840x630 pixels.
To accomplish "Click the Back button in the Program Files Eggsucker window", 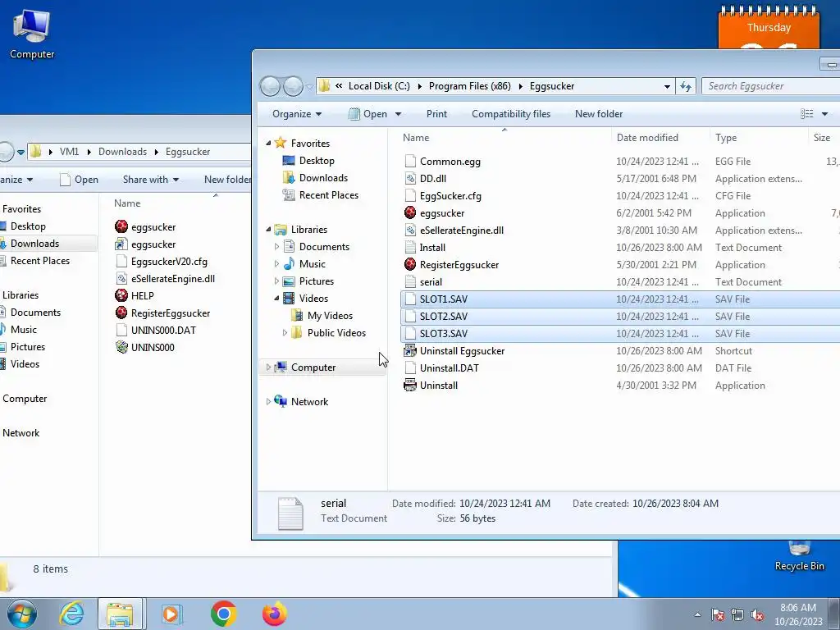I will (x=270, y=86).
